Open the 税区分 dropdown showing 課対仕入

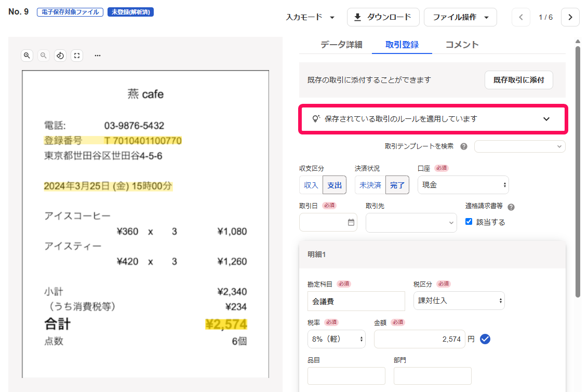click(459, 301)
